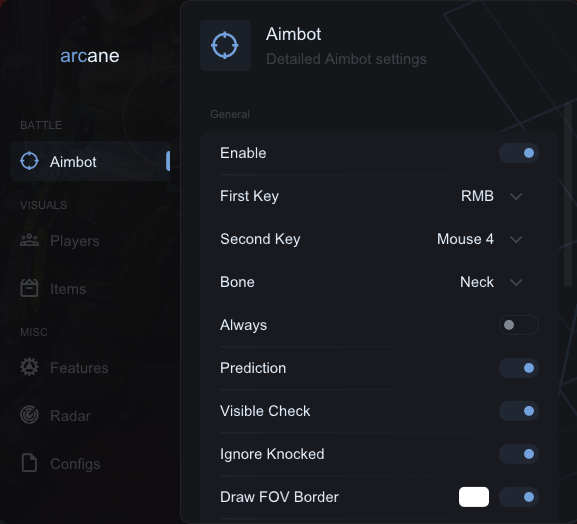Expand the Bone dropdown set to Neck

tap(491, 282)
